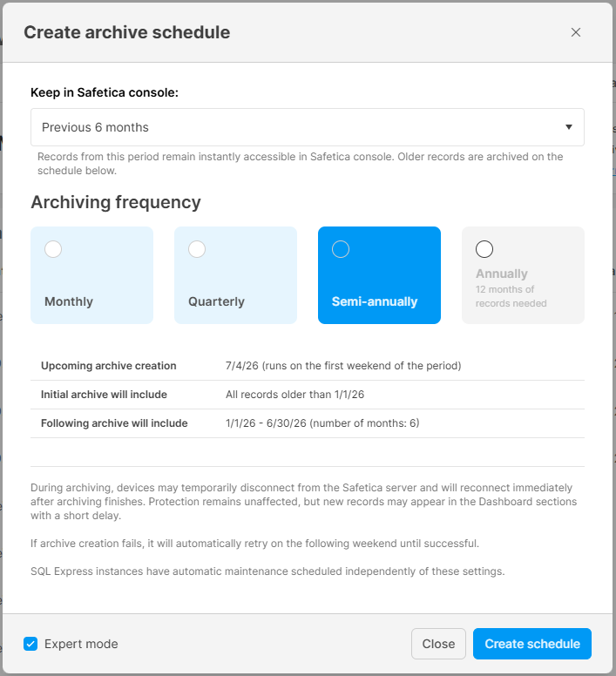616x676 pixels.
Task: Click the Monthly frequency card label
Action: [69, 301]
